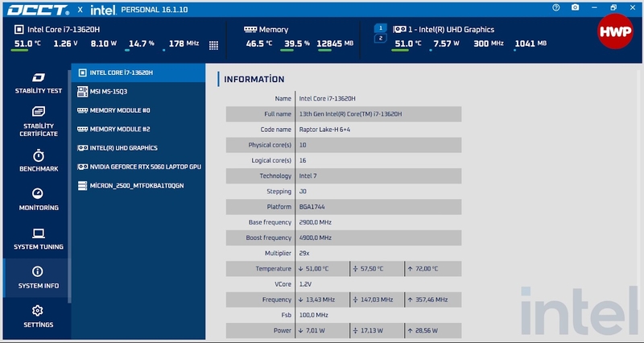The width and height of the screenshot is (644, 343).
Task: Click Code name value Raptor Lake-H 6+4
Action: 324,130
